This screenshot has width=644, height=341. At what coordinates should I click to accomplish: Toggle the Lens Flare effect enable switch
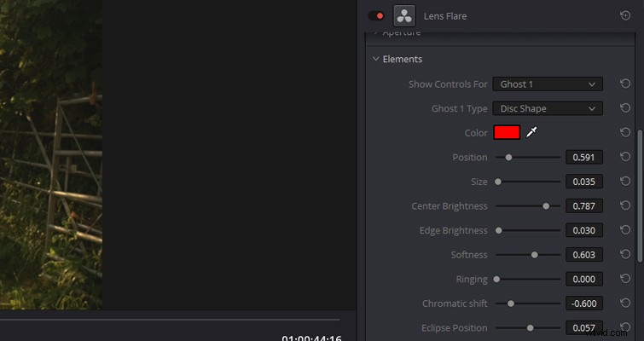(x=375, y=15)
